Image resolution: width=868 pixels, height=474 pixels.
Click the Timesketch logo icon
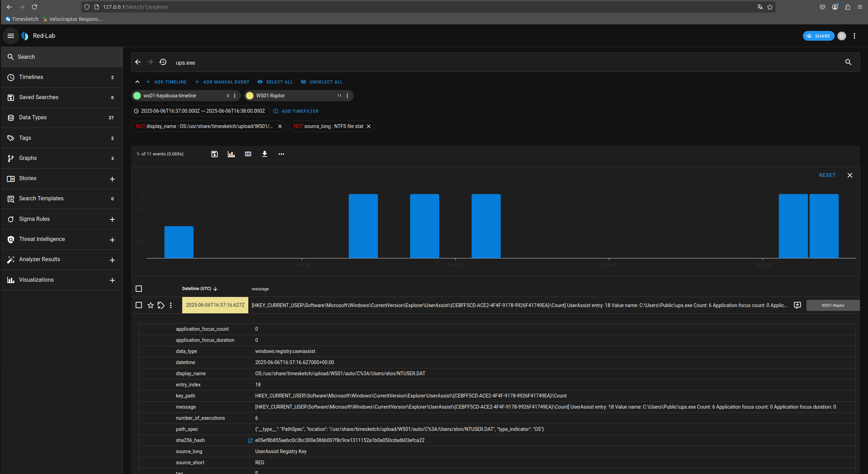(25, 36)
